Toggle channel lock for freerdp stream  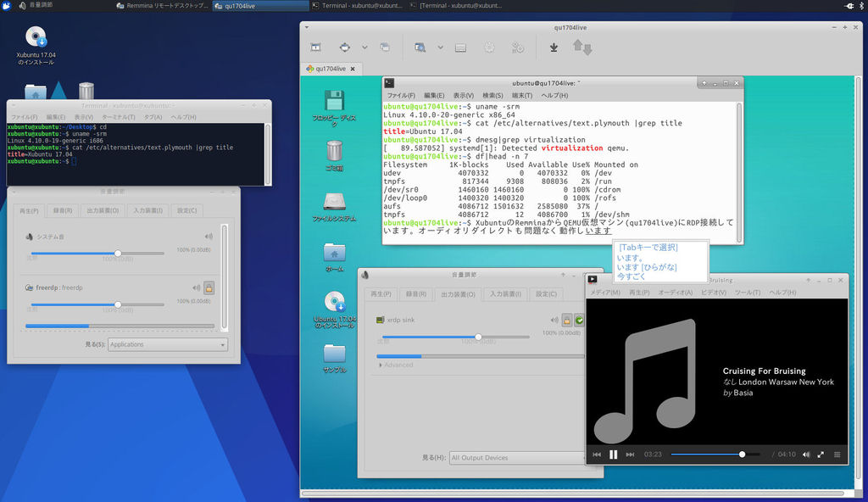209,287
